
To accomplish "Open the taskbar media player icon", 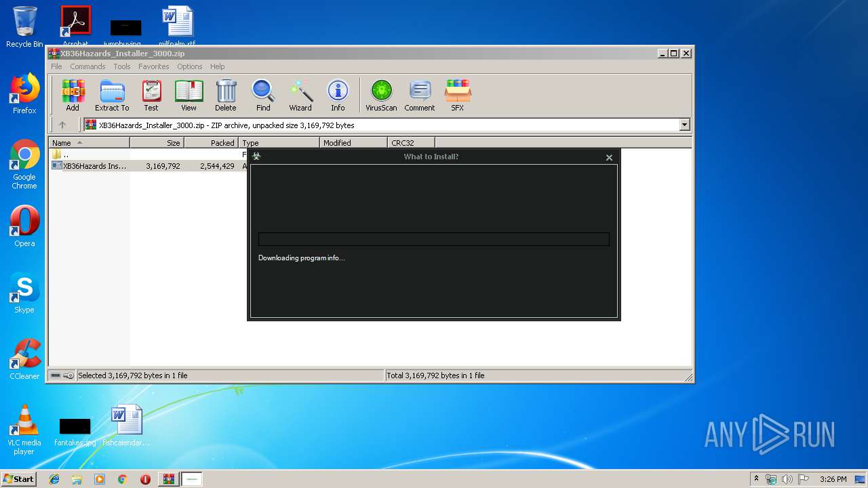I will coord(100,479).
